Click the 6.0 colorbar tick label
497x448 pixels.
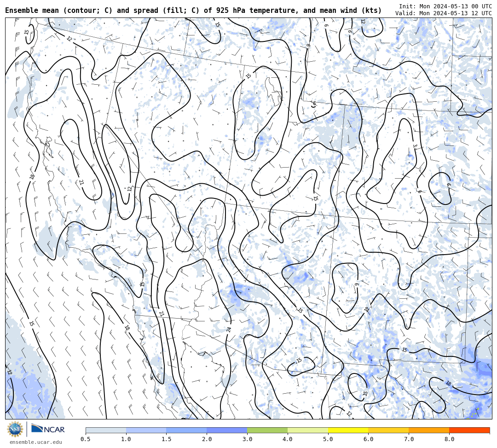point(368,439)
